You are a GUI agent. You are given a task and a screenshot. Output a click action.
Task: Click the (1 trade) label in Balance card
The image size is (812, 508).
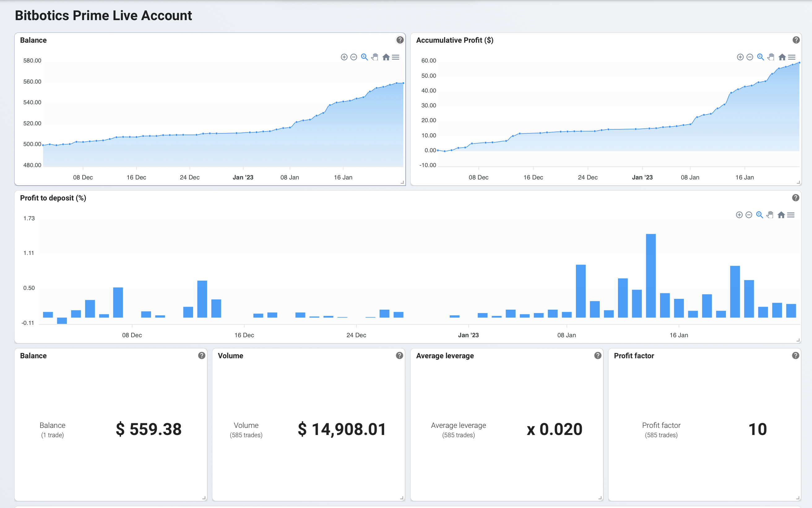[x=52, y=435]
